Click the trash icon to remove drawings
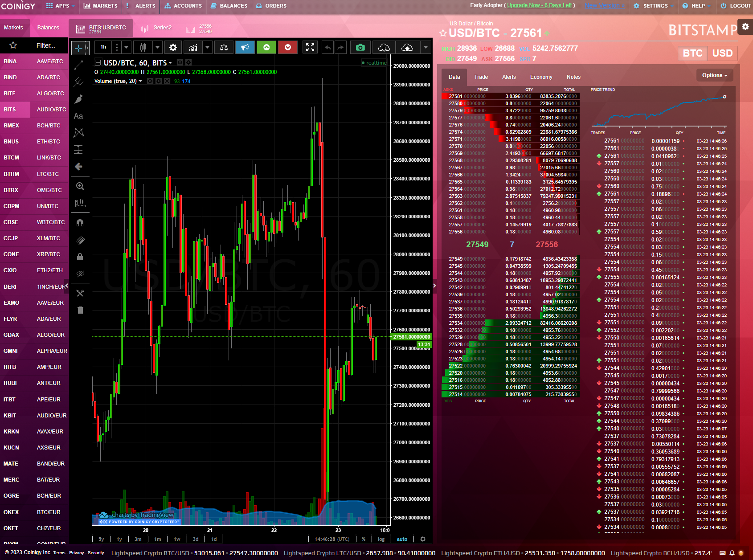This screenshot has width=753, height=560. 80,310
